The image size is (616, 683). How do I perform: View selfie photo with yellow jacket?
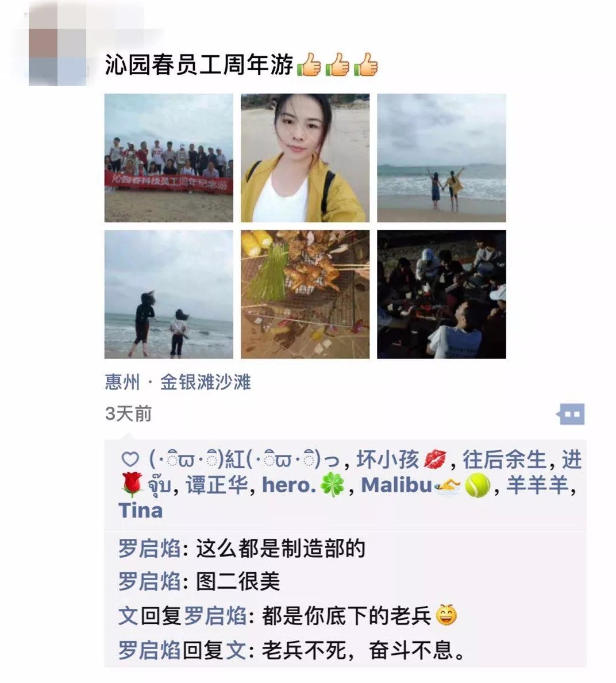coord(305,158)
